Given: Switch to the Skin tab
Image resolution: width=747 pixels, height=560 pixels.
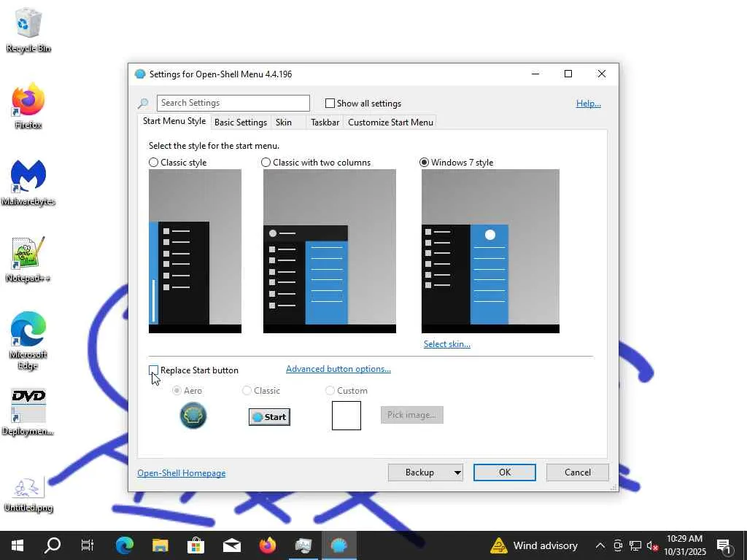Looking at the screenshot, I should 284,122.
